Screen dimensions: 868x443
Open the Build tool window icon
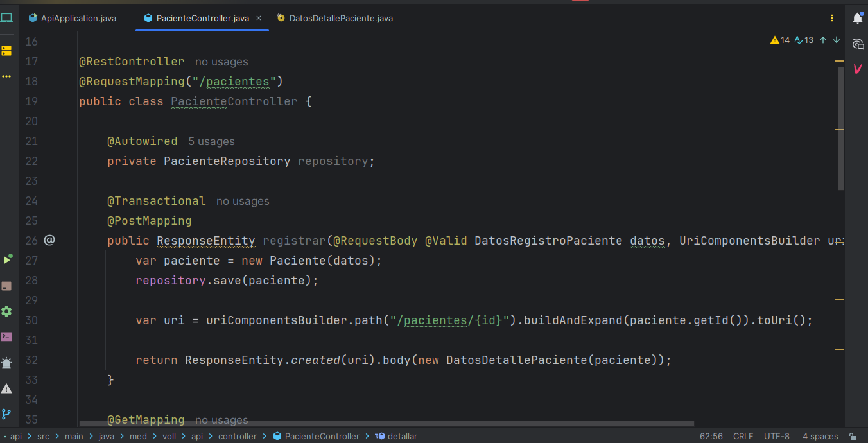click(6, 286)
